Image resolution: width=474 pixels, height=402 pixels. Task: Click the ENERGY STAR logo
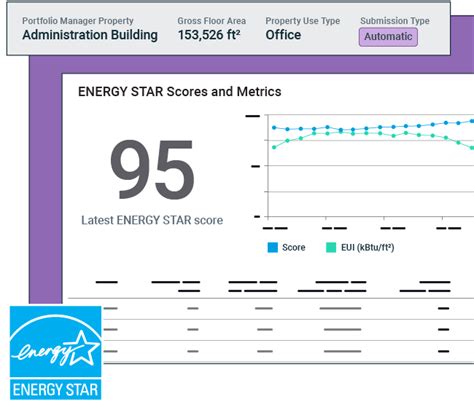click(x=55, y=353)
